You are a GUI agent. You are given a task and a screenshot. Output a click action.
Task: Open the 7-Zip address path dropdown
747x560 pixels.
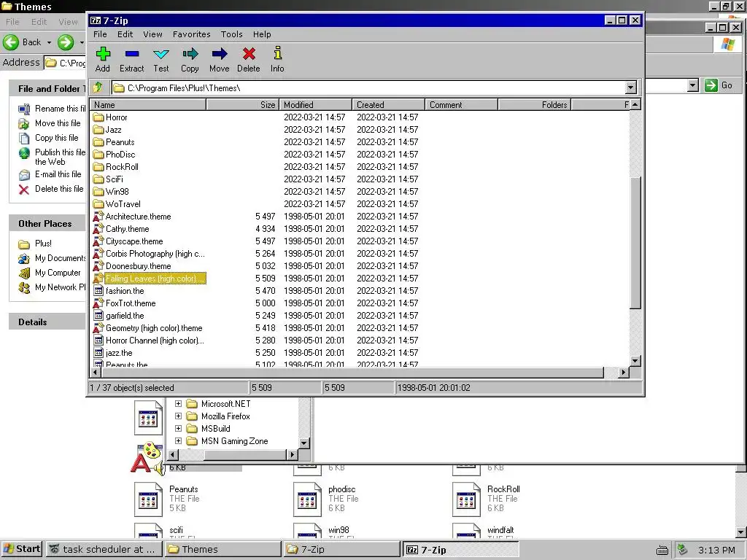[x=631, y=87]
